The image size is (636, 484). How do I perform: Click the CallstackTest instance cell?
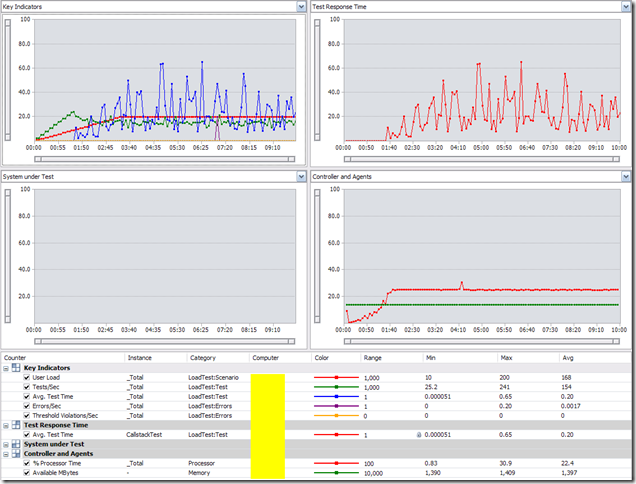point(144,435)
